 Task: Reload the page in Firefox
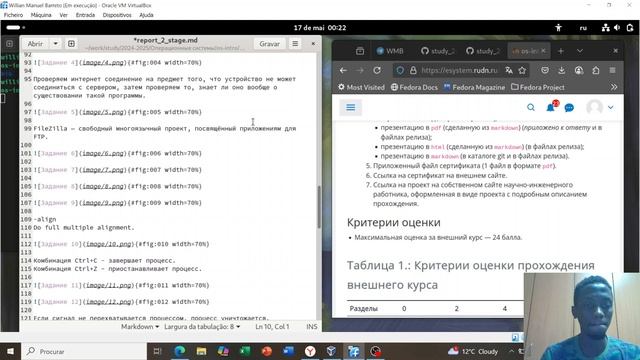377,70
